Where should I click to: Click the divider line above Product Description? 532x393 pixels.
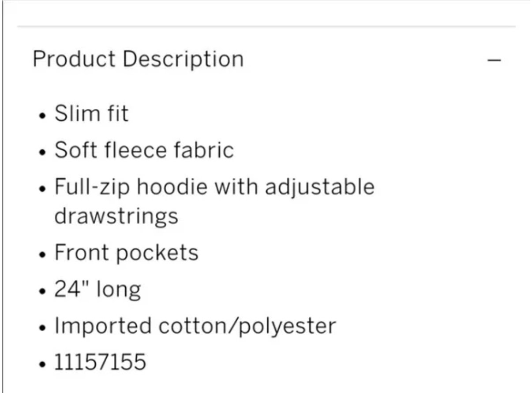[266, 27]
